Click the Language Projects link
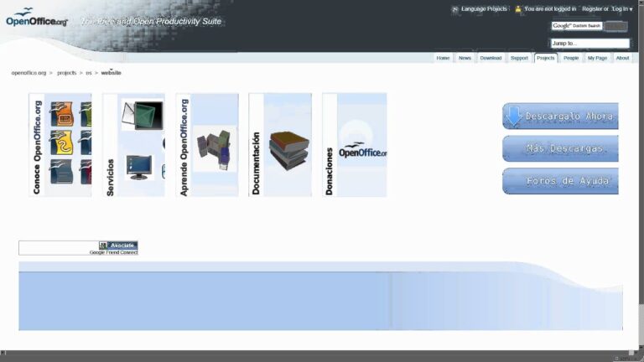The image size is (644, 362). point(484,9)
